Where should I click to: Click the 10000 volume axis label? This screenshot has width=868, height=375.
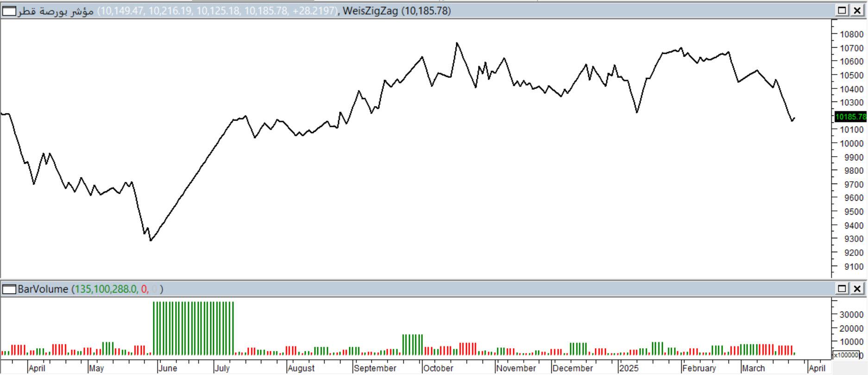tap(852, 342)
